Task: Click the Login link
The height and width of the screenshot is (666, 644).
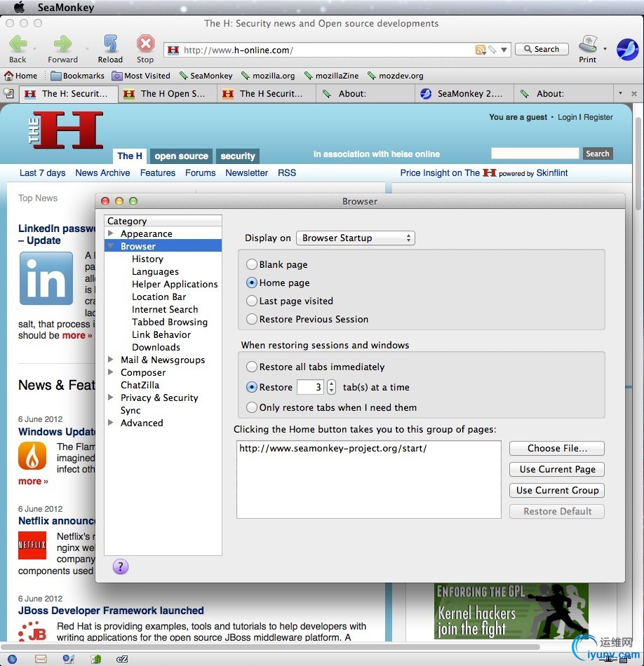Action: 567,117
